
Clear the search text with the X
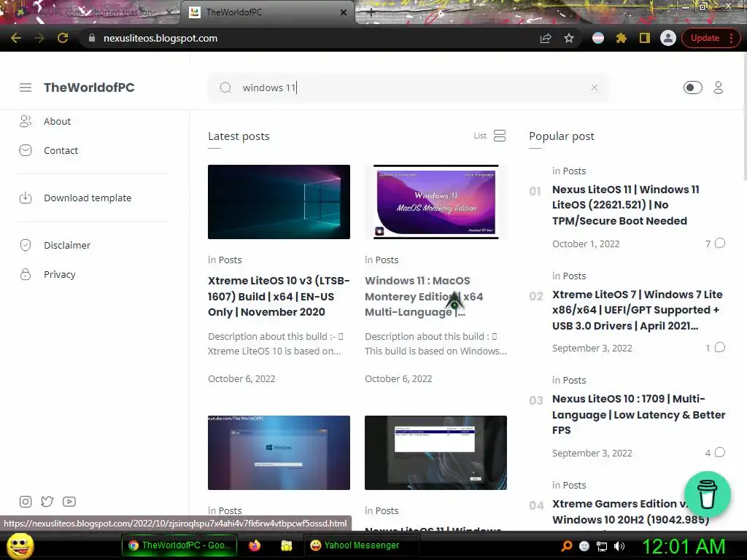click(x=594, y=87)
